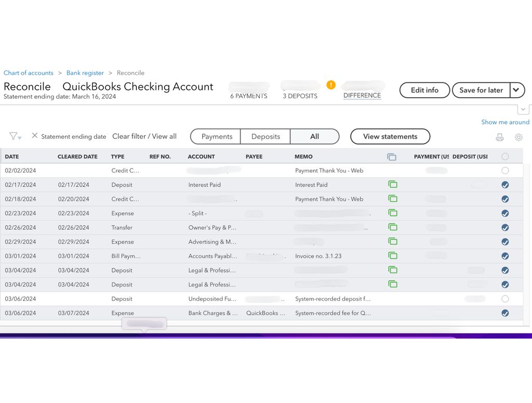
Task: Toggle the select-all circle in header
Action: tap(505, 157)
